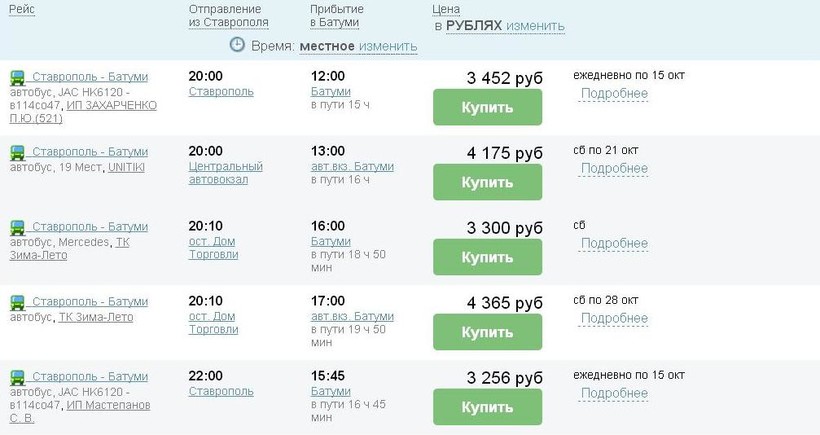This screenshot has width=820, height=435.
Task: Sort by Прибытие в Батуми column header
Action: tap(334, 15)
